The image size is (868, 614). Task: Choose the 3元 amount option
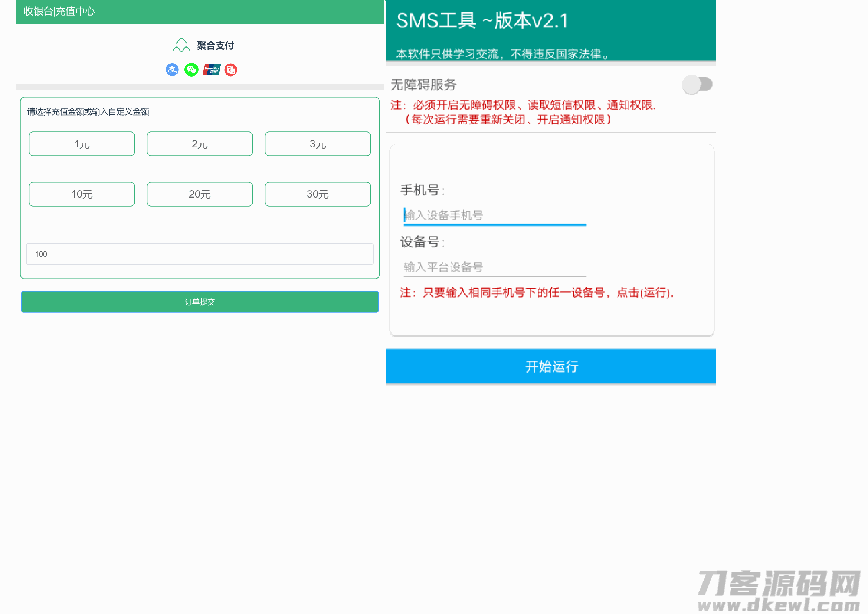tap(318, 144)
